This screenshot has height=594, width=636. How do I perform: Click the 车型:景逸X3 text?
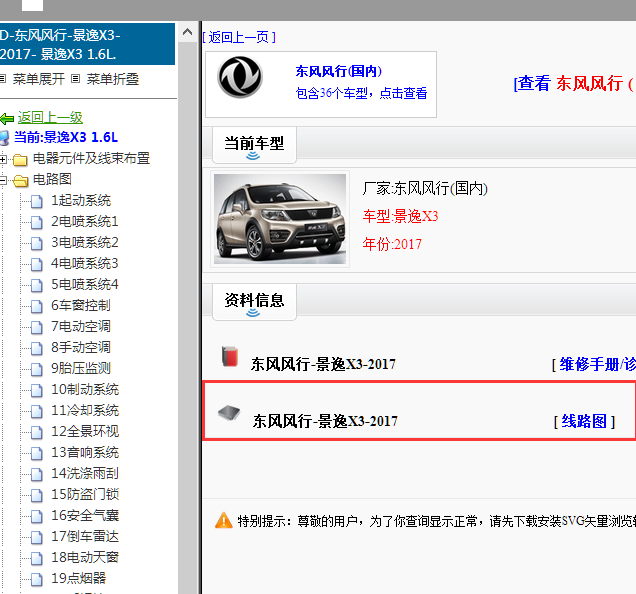pos(400,216)
